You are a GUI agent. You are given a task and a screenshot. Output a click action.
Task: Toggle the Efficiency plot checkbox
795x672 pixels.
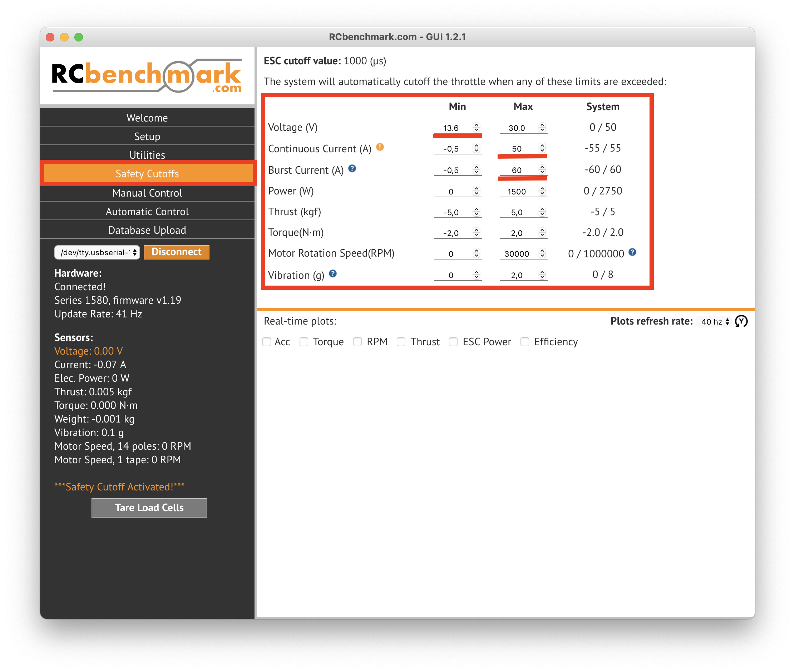524,342
